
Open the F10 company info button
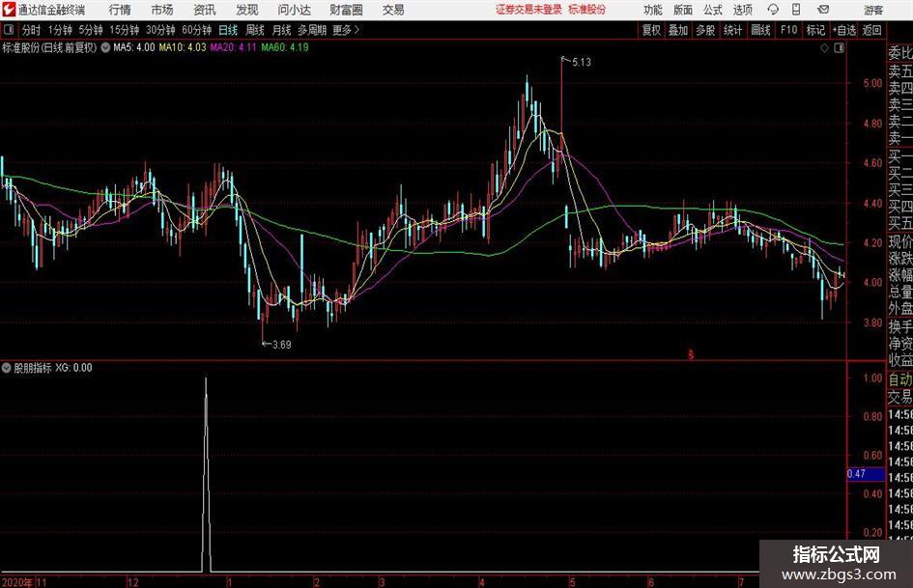click(788, 30)
